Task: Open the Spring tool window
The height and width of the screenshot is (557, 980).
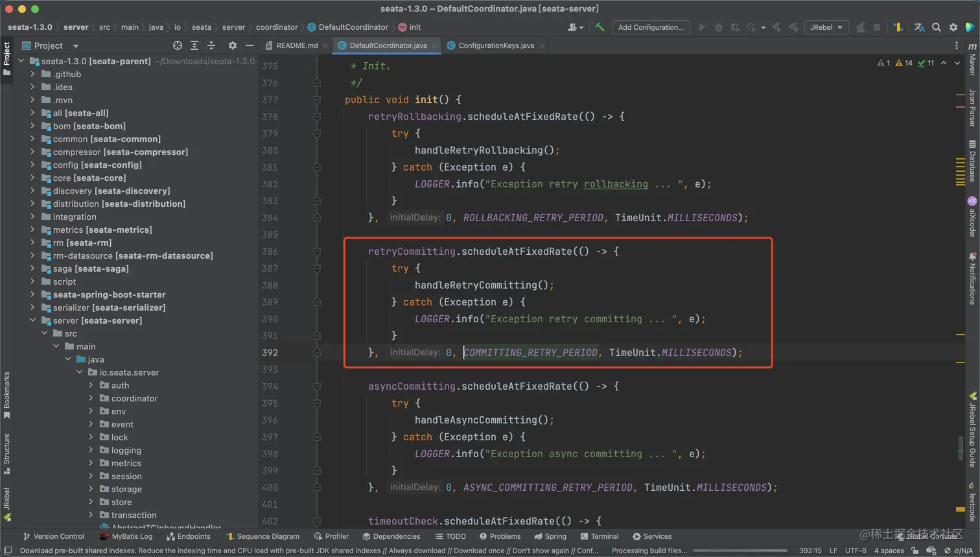Action: point(550,536)
